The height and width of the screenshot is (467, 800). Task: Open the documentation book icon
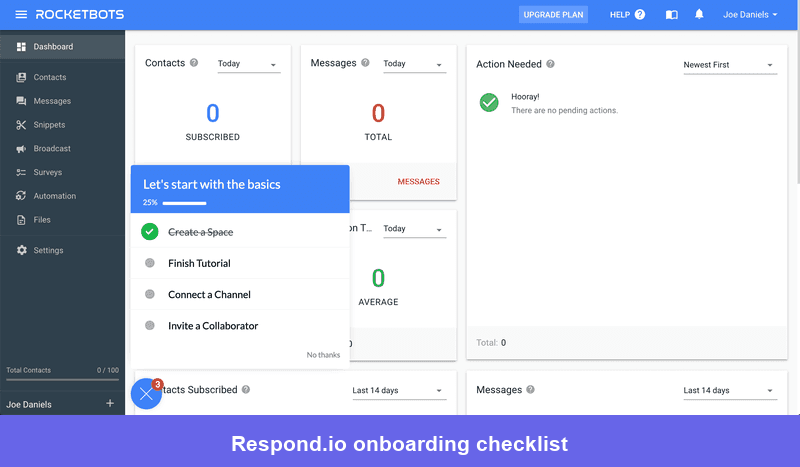[672, 15]
